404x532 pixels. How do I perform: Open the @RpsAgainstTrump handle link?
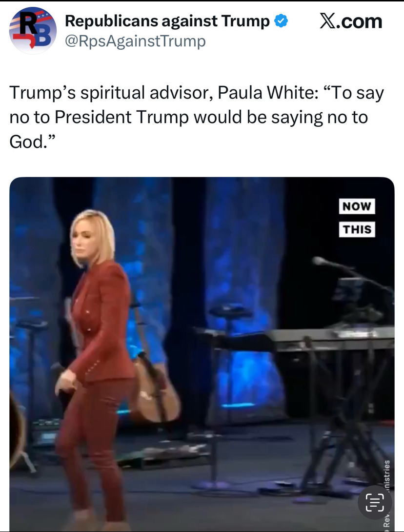135,41
